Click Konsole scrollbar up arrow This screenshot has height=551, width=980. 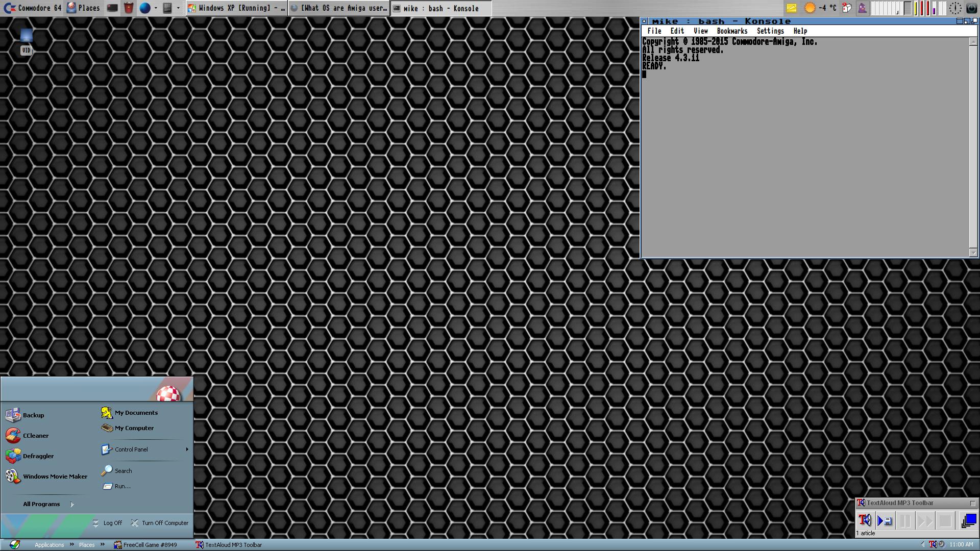pos(973,42)
